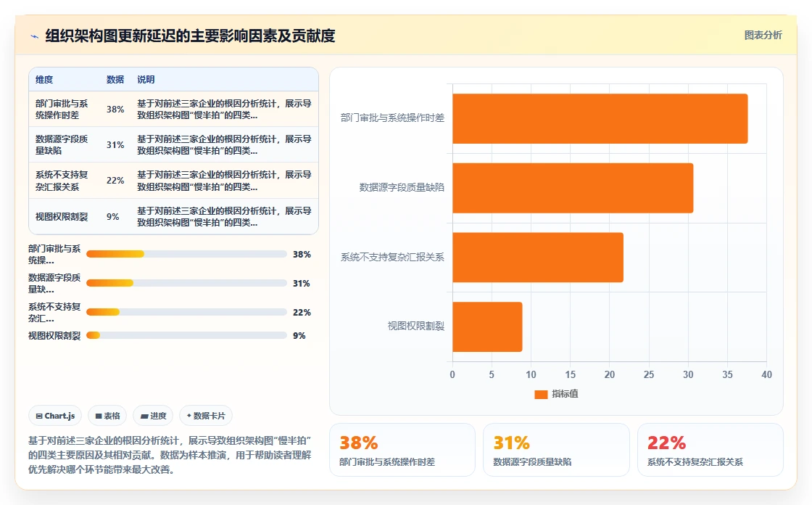Click the 图表分析 label in header
The width and height of the screenshot is (812, 505).
(x=763, y=36)
